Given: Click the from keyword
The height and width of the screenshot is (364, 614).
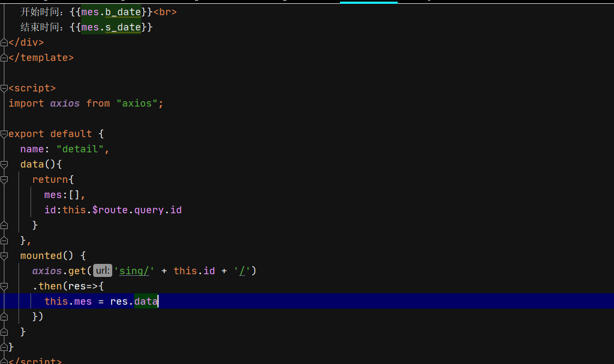Looking at the screenshot, I should (98, 103).
